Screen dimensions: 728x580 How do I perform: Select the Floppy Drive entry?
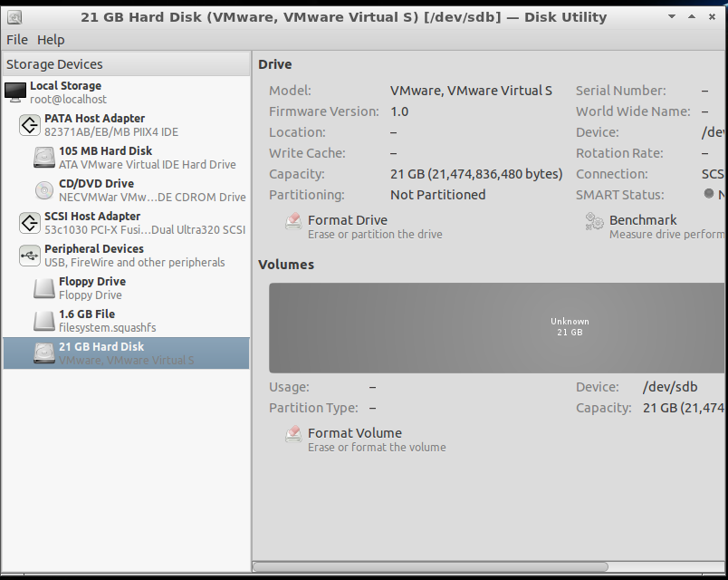(126, 288)
